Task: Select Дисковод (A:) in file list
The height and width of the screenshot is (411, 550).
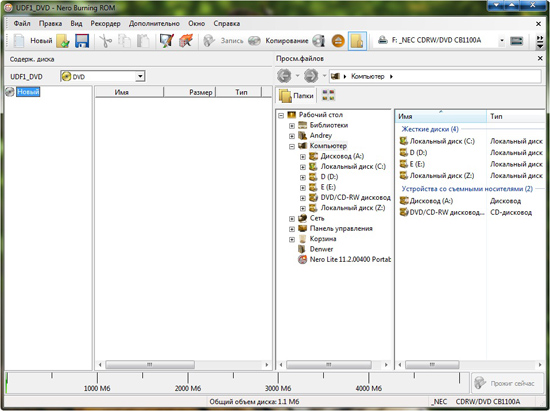Action: 426,201
